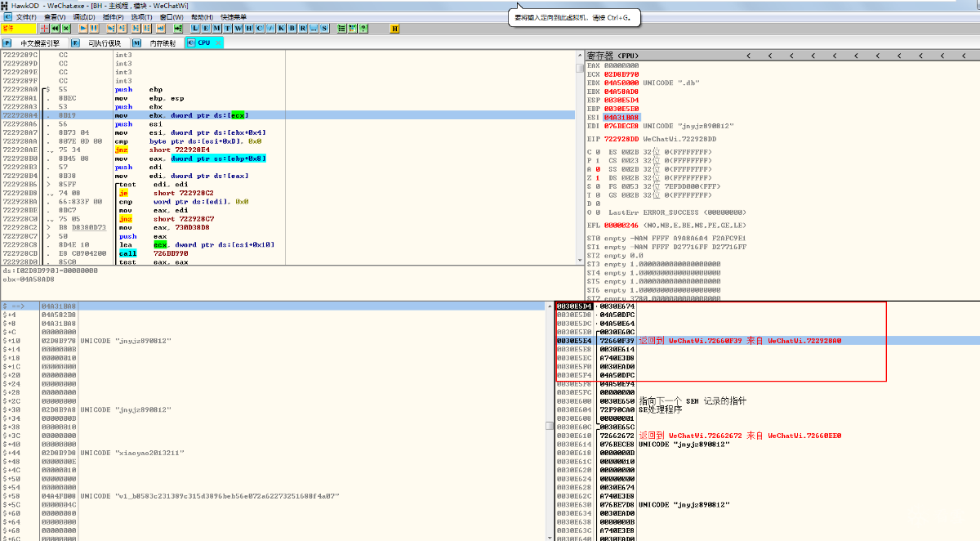
Task: Click the green question mark help icon
Action: pyautogui.click(x=363, y=28)
